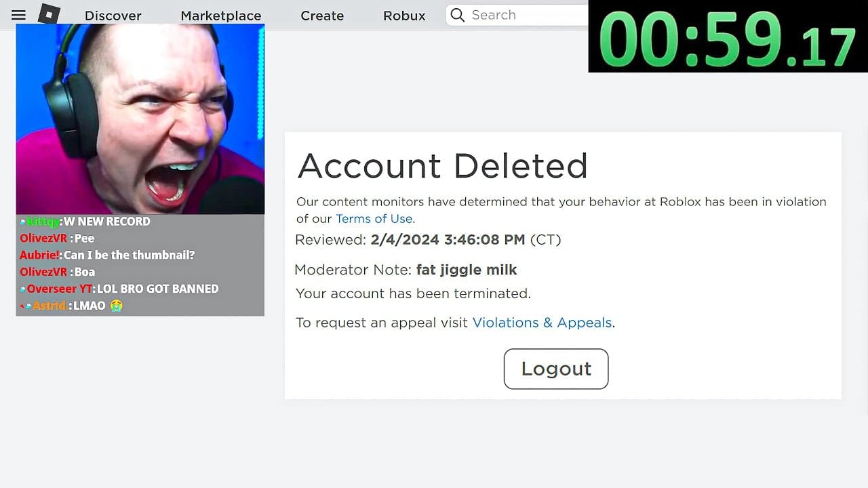Click the search magnifier icon
This screenshot has width=868, height=488.
click(458, 15)
